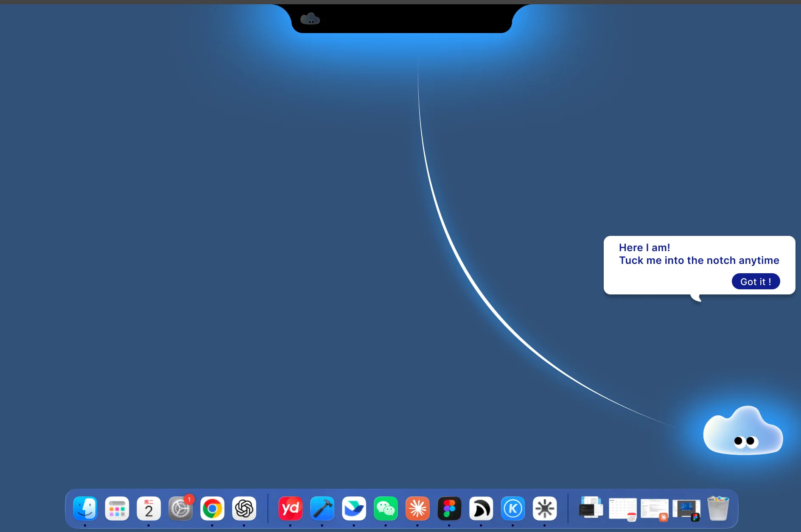Open the white app with dark burst icon
The height and width of the screenshot is (532, 801).
click(545, 508)
